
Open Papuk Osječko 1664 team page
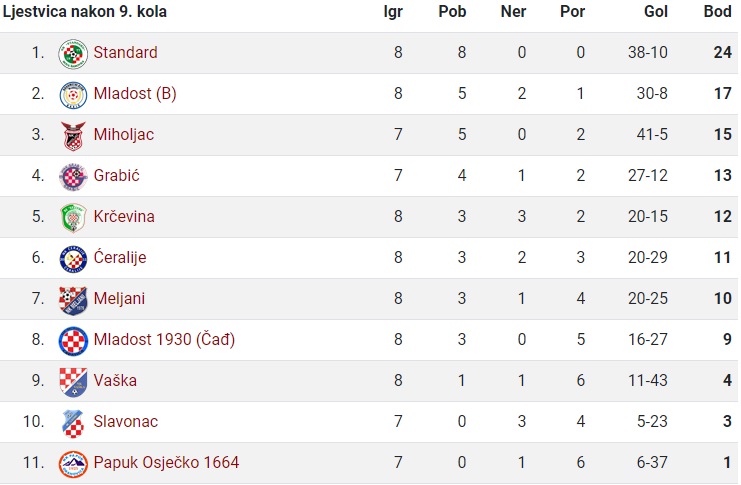[166, 463]
